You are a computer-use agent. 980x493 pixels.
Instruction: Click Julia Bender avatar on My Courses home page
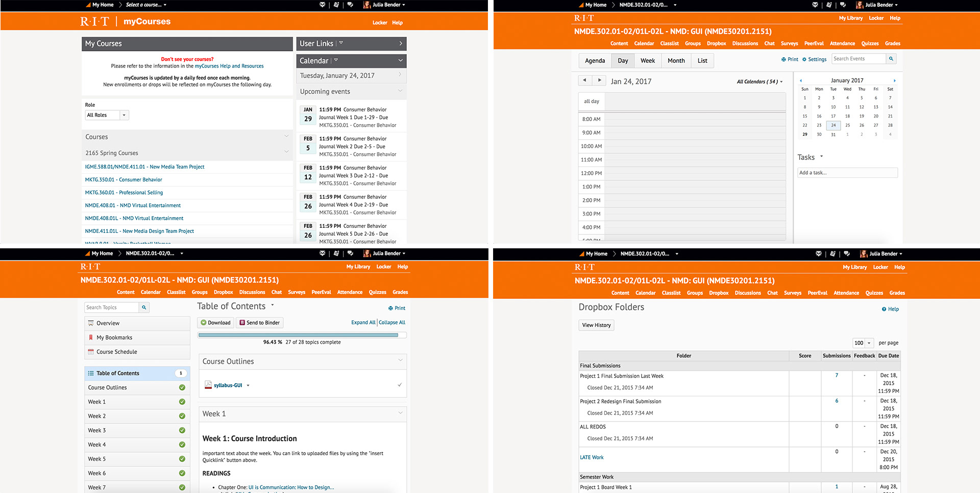coord(366,5)
